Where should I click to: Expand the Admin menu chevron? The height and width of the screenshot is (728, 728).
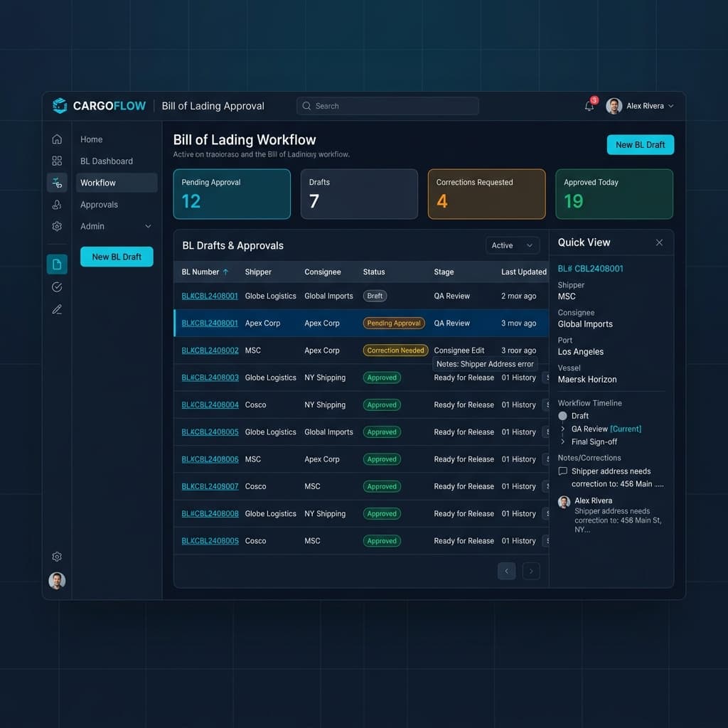click(148, 226)
